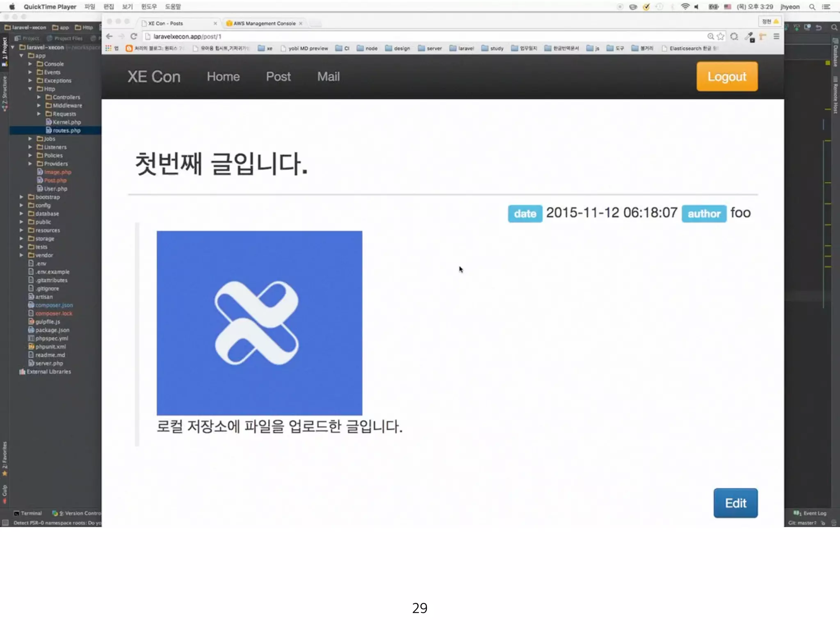Open the Chrome hamburger menu
This screenshot has height=630, width=840.
(x=776, y=37)
